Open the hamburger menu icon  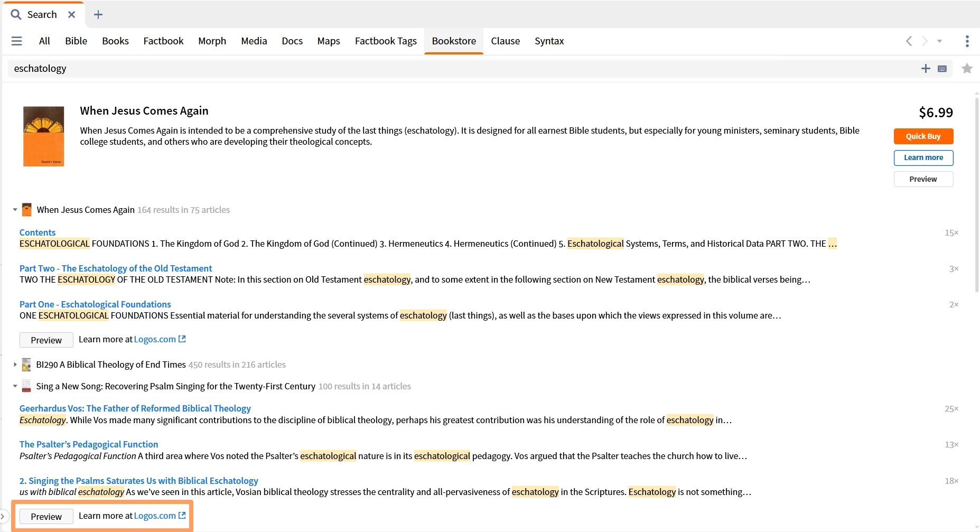pos(16,41)
